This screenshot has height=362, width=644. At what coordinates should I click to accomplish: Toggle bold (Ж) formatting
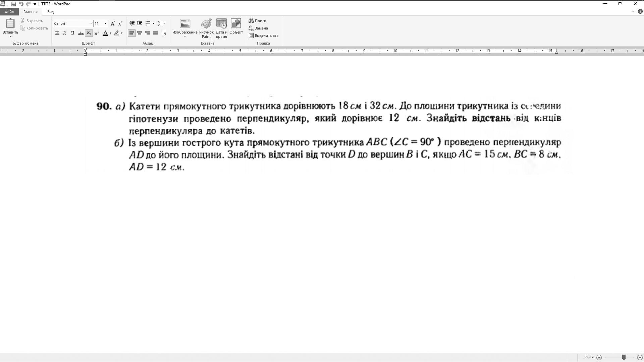[x=57, y=33]
